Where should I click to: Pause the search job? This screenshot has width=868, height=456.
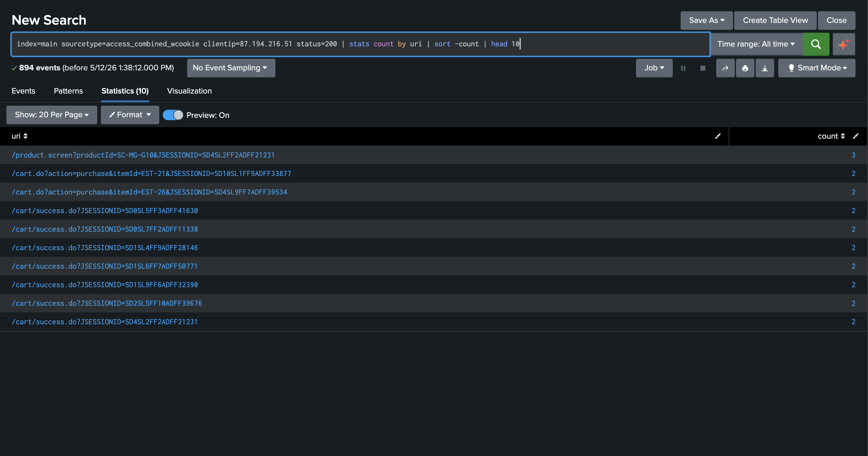click(x=683, y=68)
